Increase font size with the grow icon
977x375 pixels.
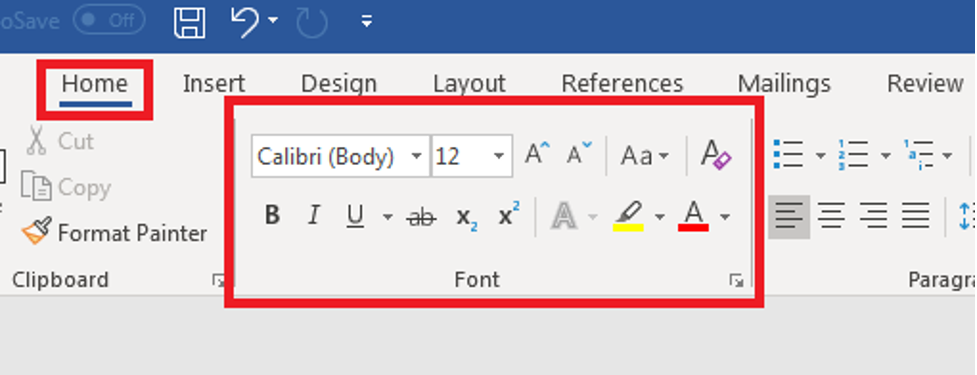coord(536,154)
